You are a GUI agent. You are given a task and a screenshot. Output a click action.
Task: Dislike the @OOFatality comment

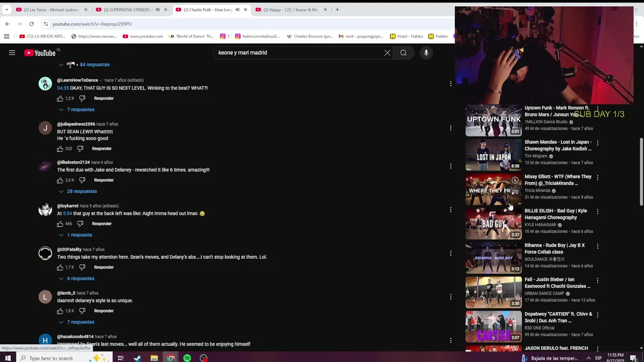point(83,267)
